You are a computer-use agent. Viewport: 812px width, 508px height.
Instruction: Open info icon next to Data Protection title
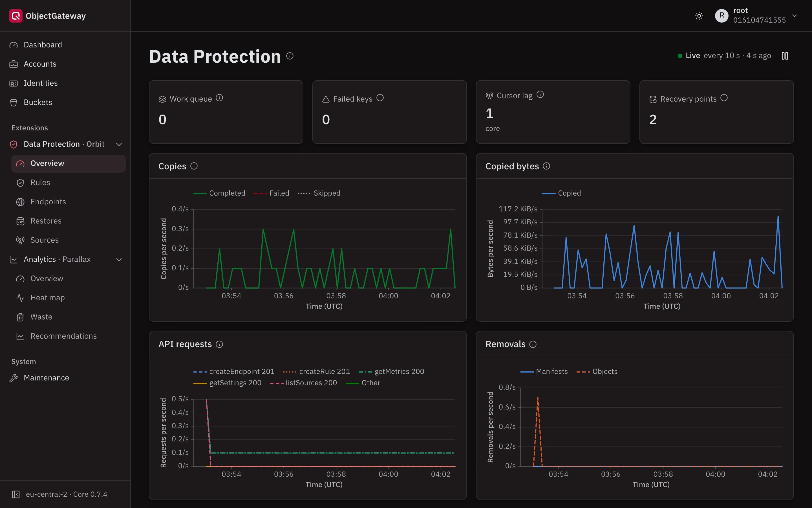(290, 56)
